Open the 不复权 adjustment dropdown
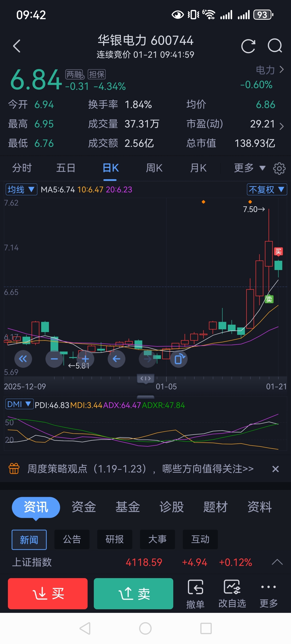Screen dimensions: 291x644 pos(267,190)
